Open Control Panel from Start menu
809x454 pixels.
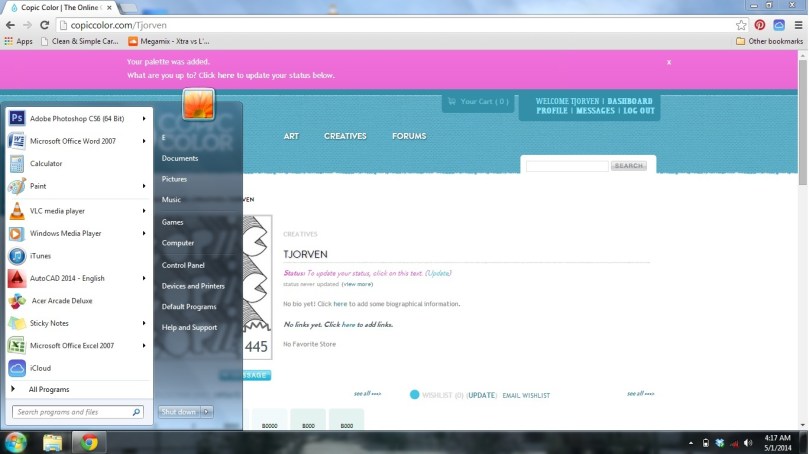(x=183, y=265)
